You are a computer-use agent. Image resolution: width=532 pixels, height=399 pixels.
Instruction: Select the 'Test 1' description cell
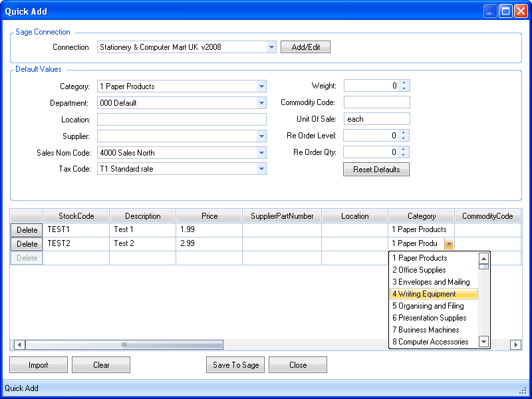click(x=142, y=229)
